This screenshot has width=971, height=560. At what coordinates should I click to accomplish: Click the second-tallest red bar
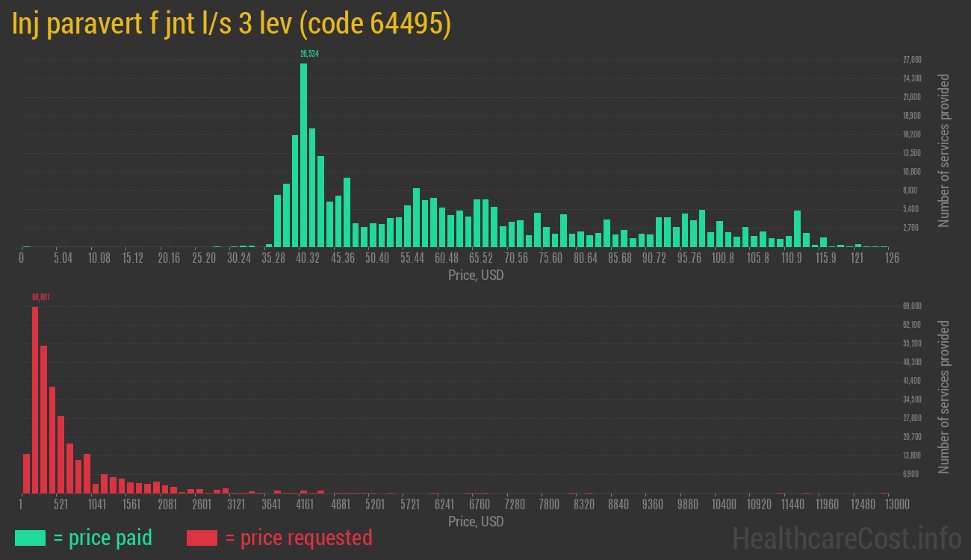[43, 419]
